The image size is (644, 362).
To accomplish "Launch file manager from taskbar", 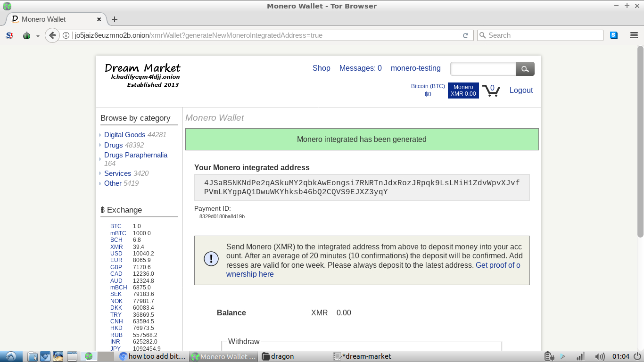I will 33,356.
